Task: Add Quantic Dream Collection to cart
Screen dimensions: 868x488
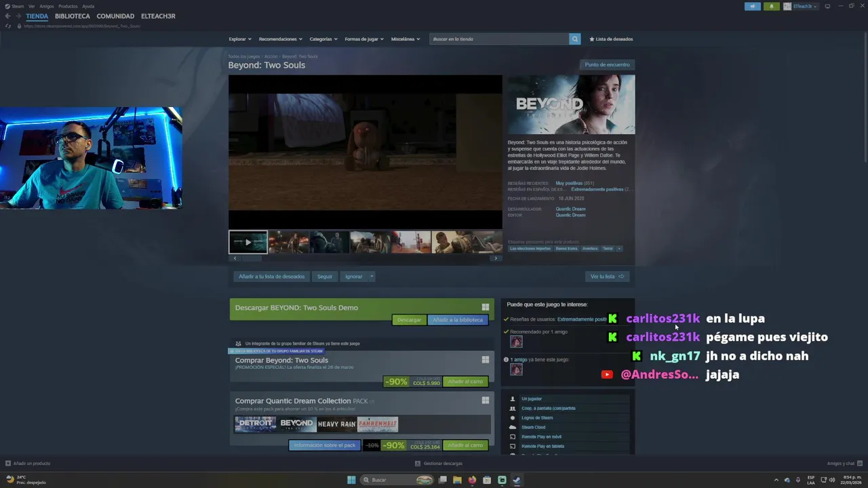Action: point(465,445)
